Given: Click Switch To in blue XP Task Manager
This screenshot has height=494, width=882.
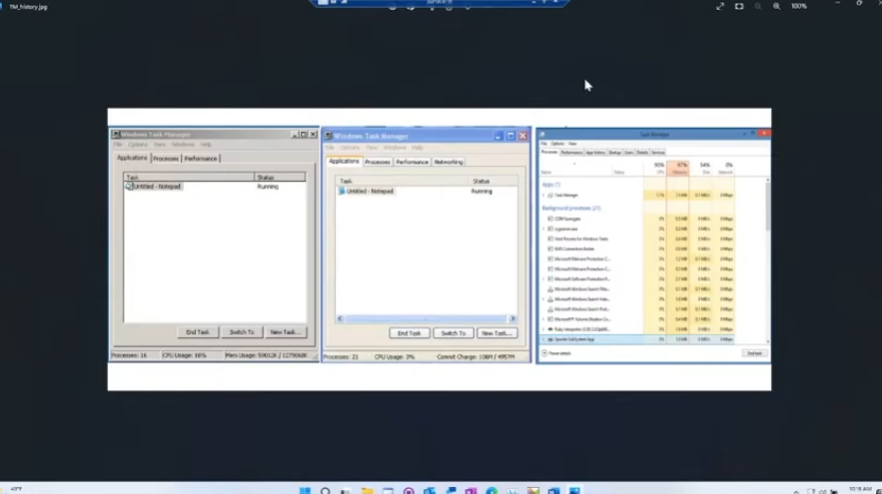Looking at the screenshot, I should (453, 334).
